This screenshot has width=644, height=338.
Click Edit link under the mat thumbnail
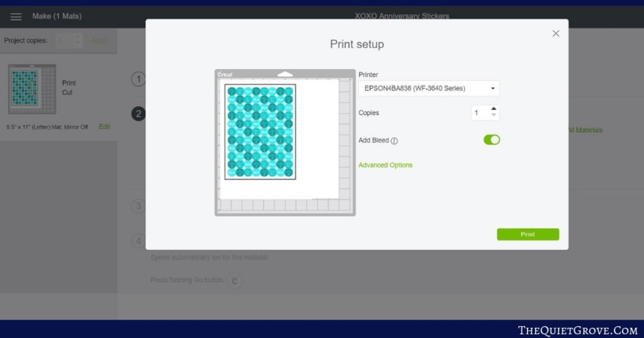(x=104, y=127)
